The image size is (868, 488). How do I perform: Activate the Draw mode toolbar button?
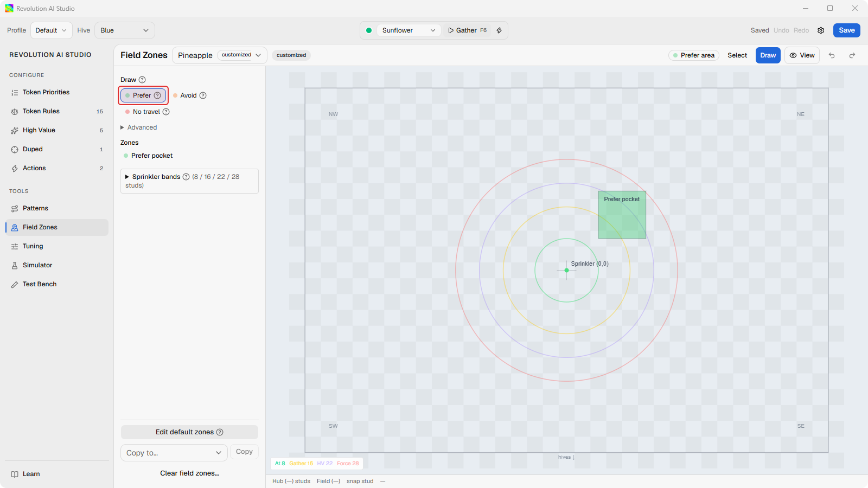[768, 55]
